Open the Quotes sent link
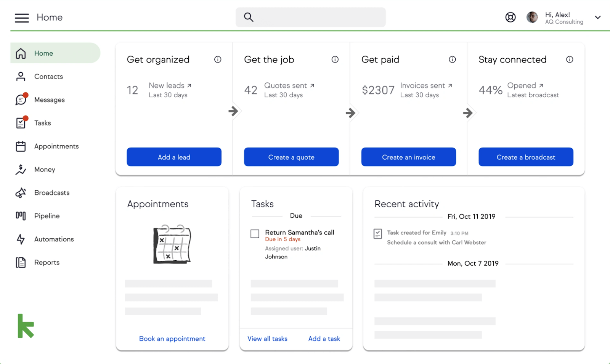610x364 pixels. (289, 85)
